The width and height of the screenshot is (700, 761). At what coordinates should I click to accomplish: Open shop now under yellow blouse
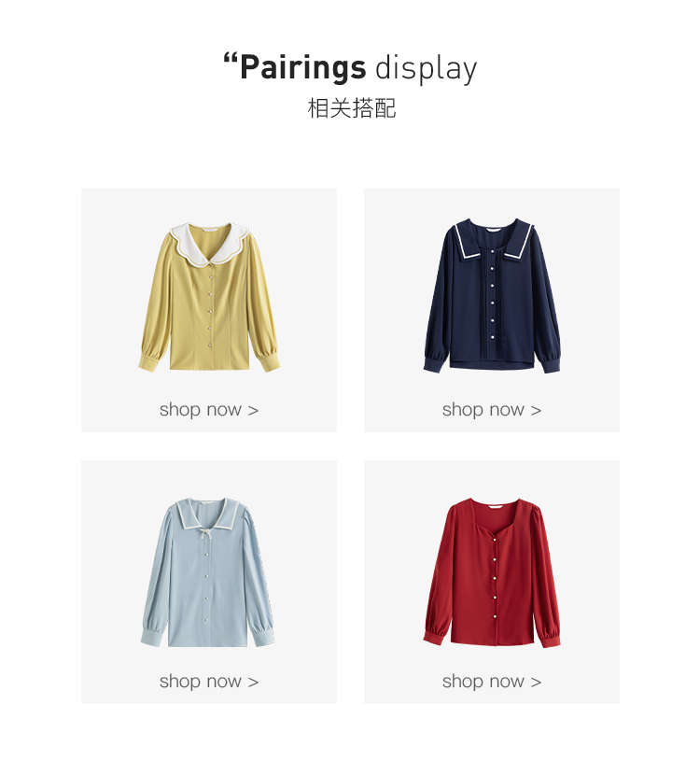(209, 410)
